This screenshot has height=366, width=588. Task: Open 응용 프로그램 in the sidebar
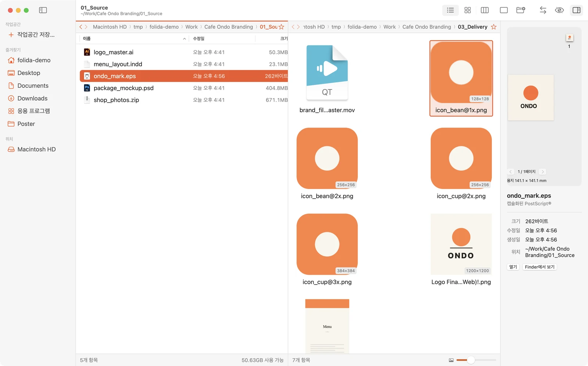click(x=33, y=111)
